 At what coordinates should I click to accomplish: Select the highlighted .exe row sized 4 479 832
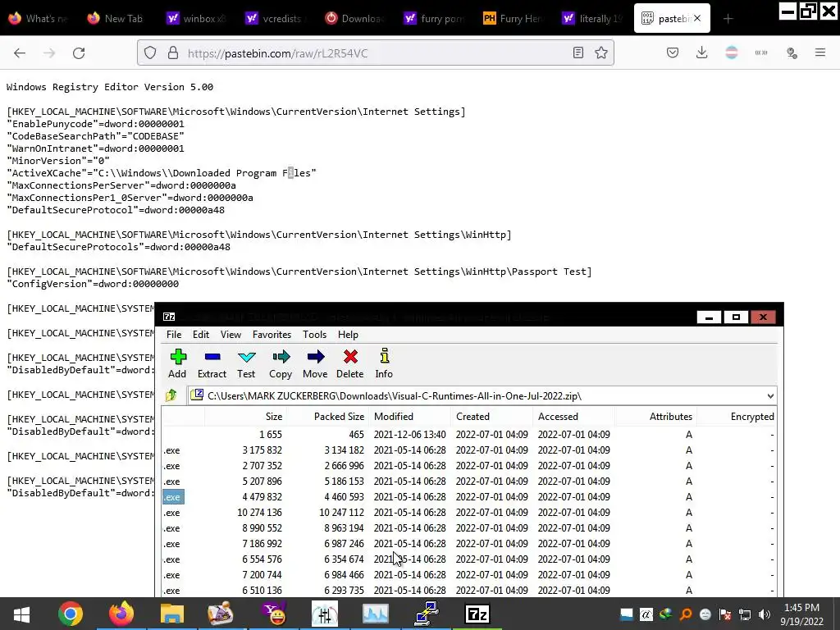tap(468, 496)
